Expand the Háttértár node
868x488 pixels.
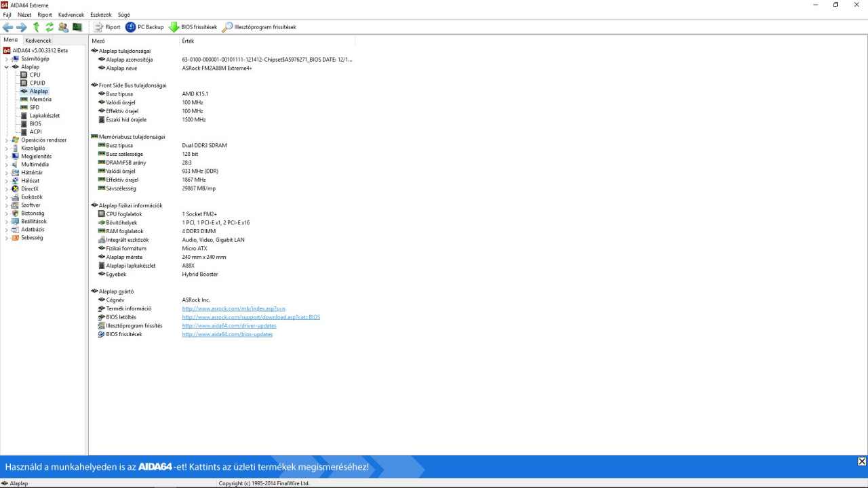(7, 172)
